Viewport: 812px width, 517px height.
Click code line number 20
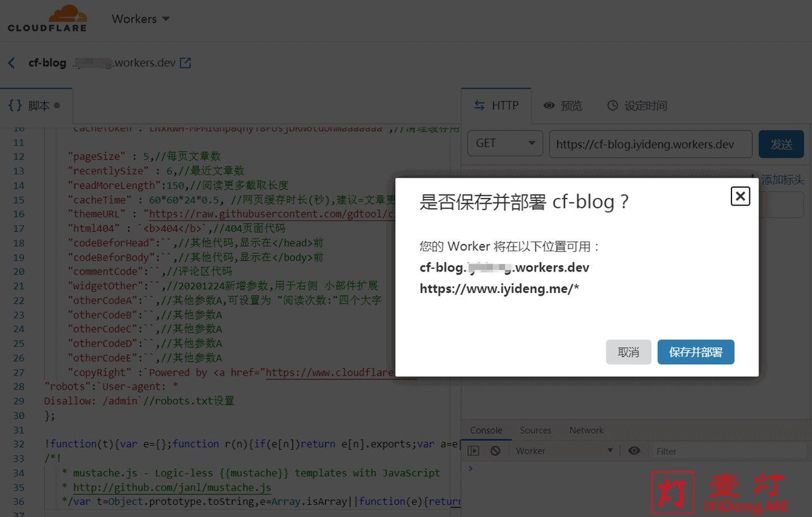pyautogui.click(x=18, y=272)
